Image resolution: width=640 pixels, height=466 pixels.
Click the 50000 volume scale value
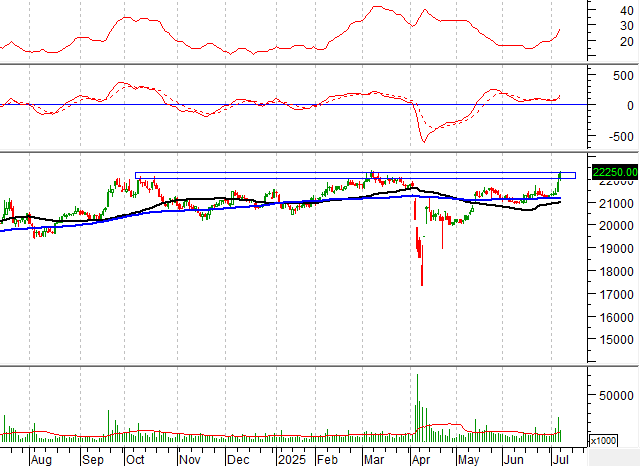[616, 395]
